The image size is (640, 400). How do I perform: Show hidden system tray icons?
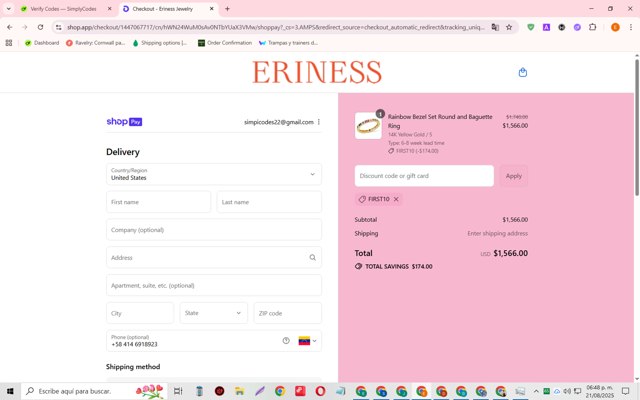tap(536, 391)
